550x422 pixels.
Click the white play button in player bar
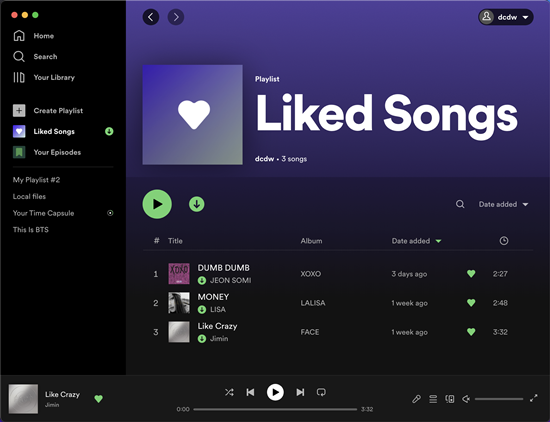275,392
